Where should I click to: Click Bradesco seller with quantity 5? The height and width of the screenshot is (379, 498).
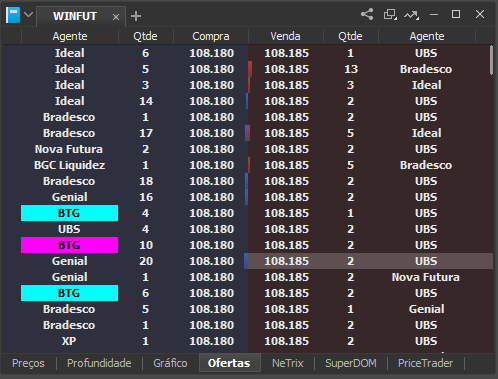click(x=426, y=165)
